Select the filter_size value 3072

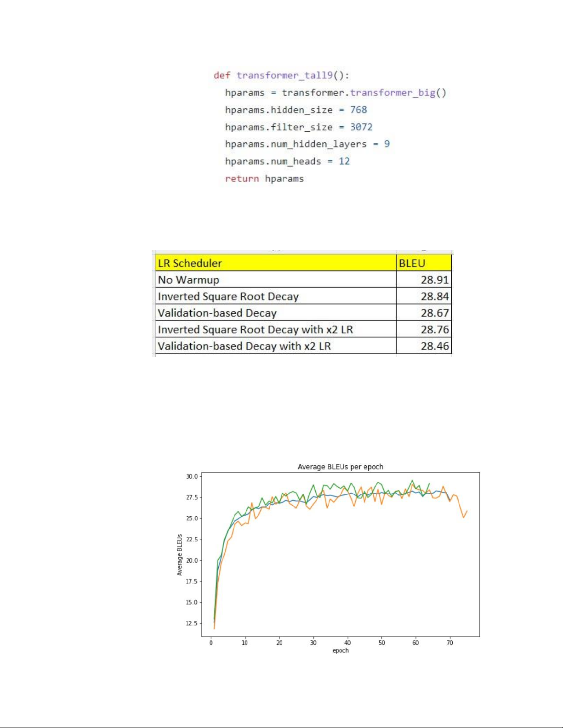[361, 127]
